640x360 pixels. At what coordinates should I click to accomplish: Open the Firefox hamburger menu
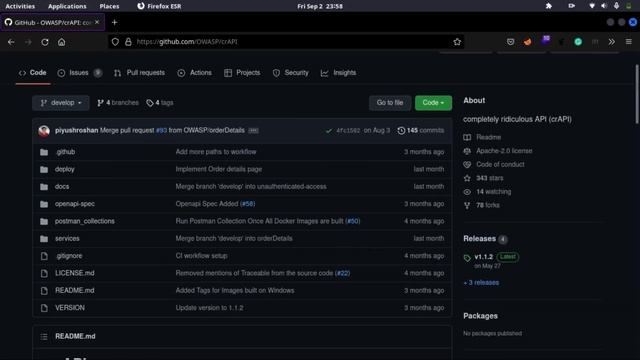629,42
